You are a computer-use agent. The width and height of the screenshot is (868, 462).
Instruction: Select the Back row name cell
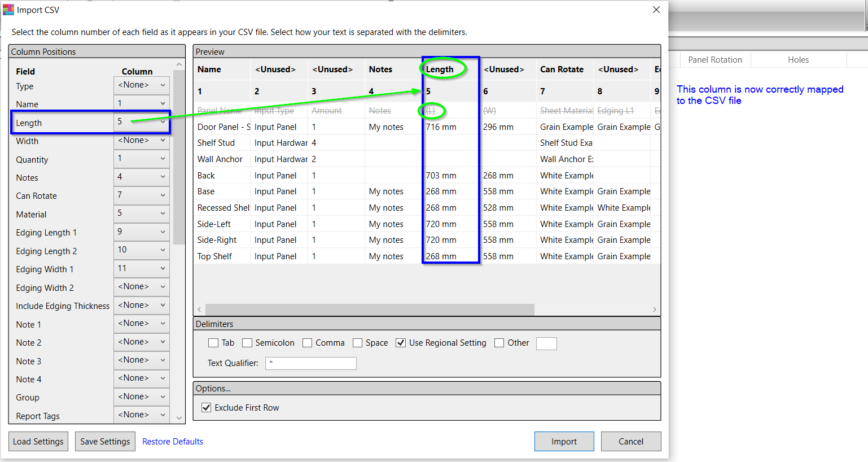[223, 176]
